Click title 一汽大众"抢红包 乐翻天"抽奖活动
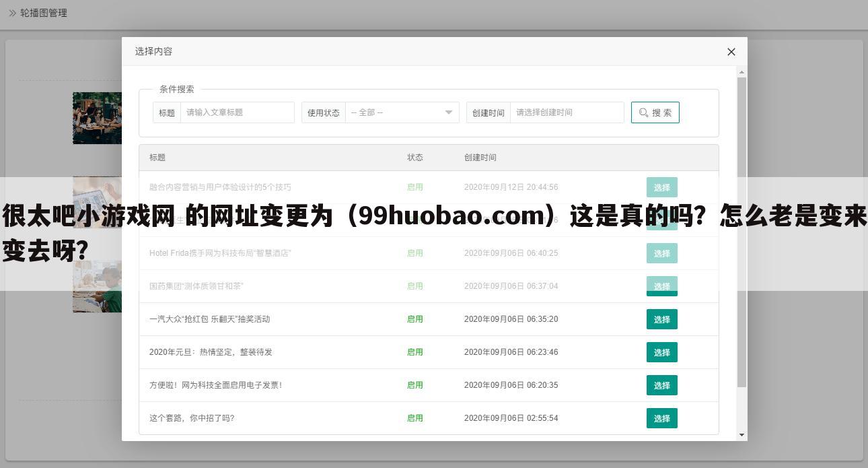868x468 pixels. [x=210, y=319]
